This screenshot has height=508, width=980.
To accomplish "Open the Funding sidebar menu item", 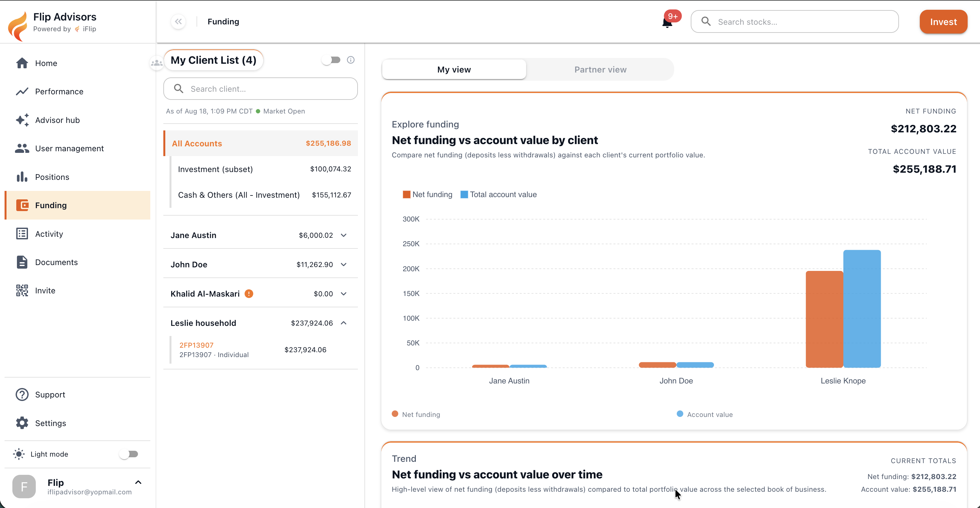I will point(78,205).
